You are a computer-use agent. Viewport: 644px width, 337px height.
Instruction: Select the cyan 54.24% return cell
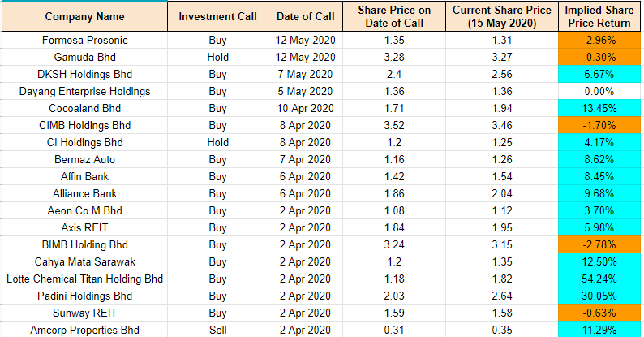pos(599,279)
